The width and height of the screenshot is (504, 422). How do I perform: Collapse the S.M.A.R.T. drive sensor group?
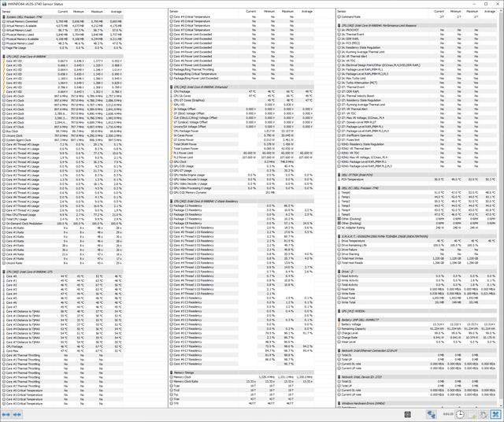pos(417,236)
